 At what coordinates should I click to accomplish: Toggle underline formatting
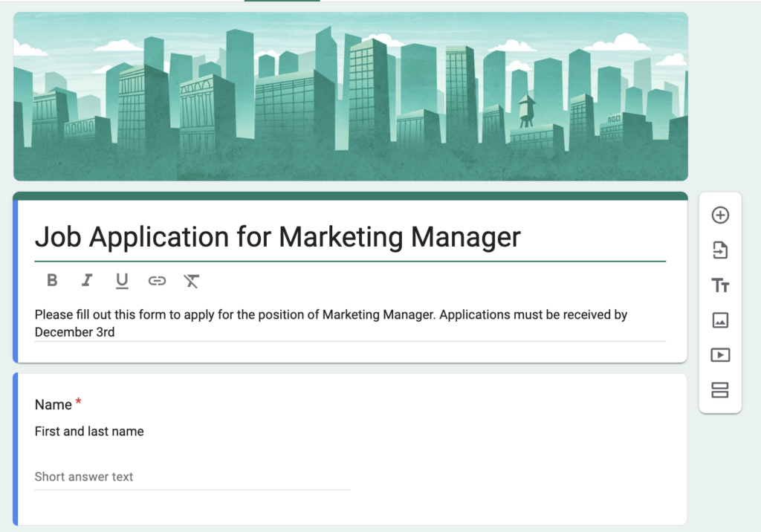pyautogui.click(x=122, y=281)
